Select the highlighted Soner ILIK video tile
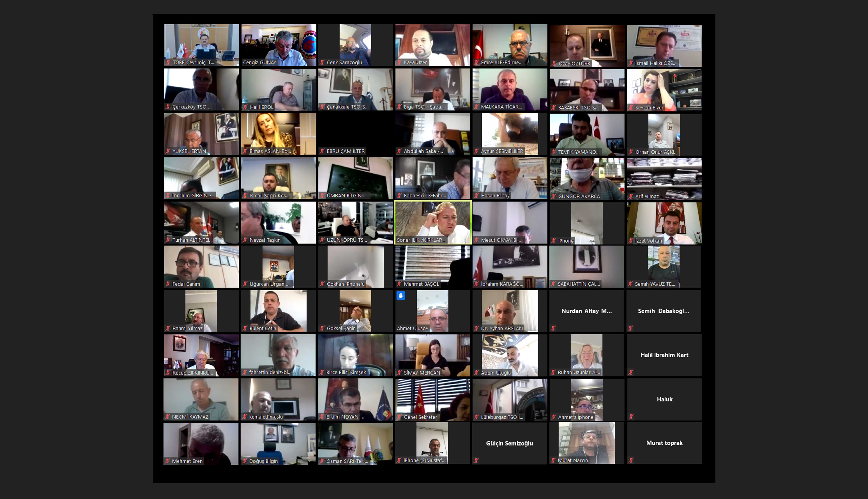This screenshot has width=868, height=499. point(433,222)
